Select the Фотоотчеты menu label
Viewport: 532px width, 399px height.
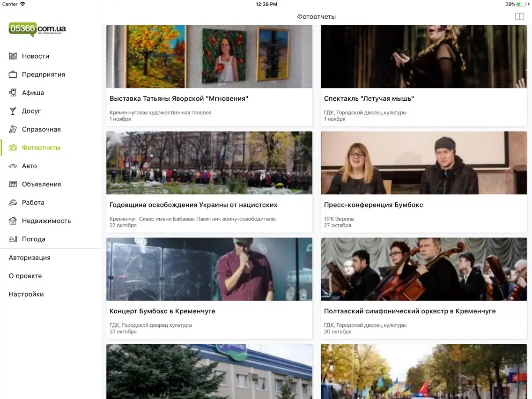(x=41, y=148)
